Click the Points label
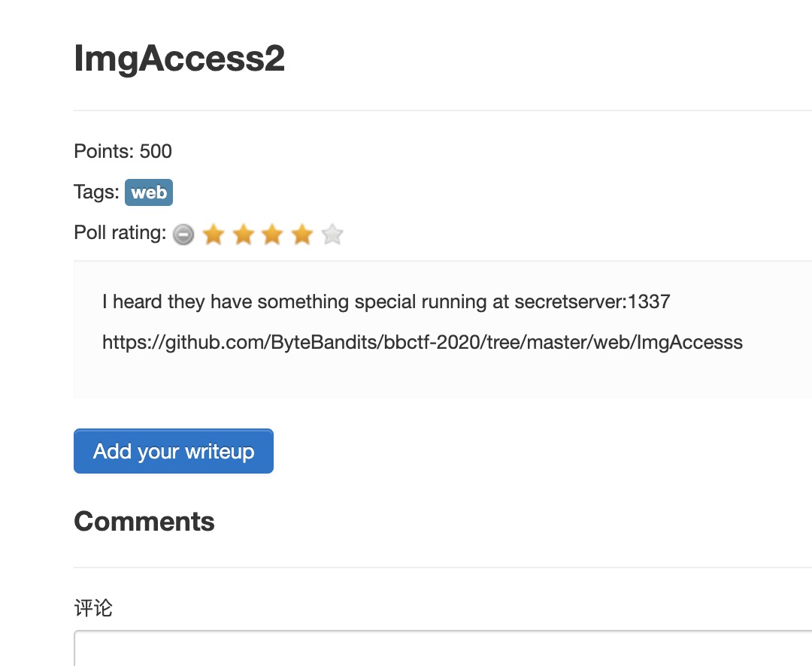812x666 pixels. pyautogui.click(x=104, y=152)
